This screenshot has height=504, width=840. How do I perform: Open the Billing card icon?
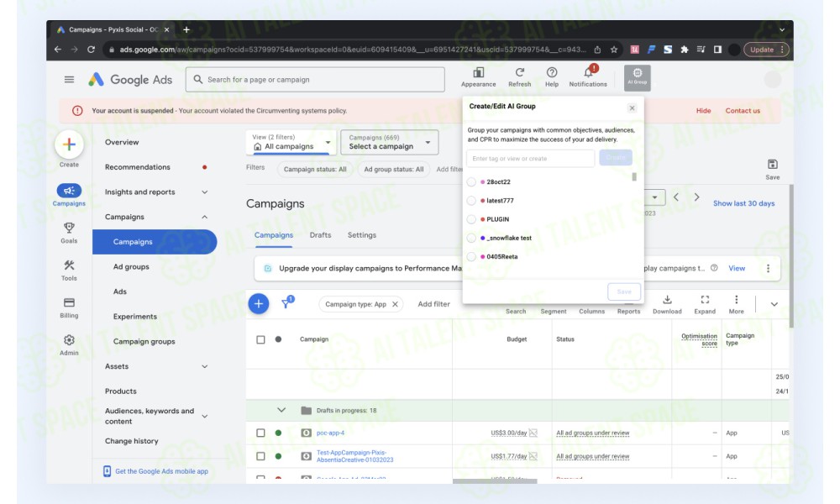coord(69,303)
